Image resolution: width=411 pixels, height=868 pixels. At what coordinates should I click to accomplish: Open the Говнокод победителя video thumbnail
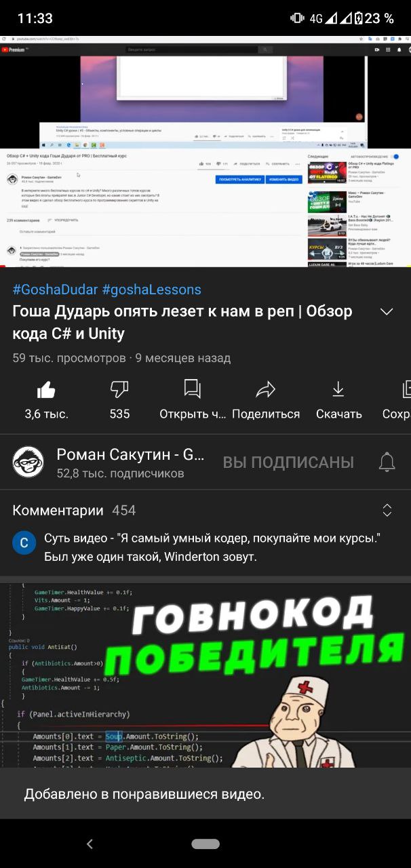[206, 675]
